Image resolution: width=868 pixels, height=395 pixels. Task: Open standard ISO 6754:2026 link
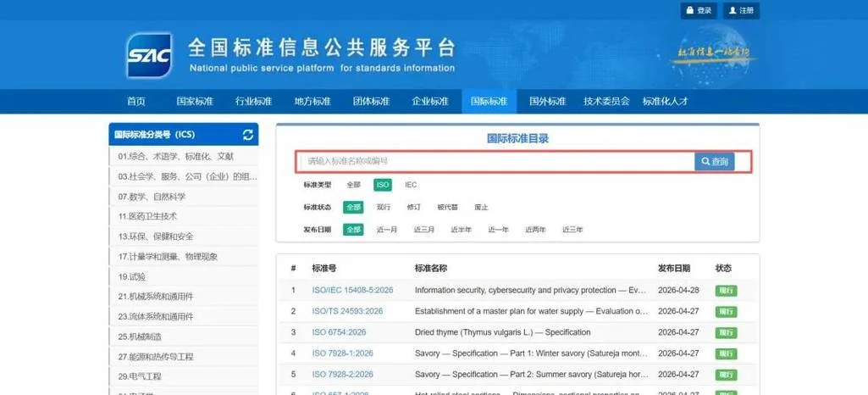pyautogui.click(x=339, y=332)
